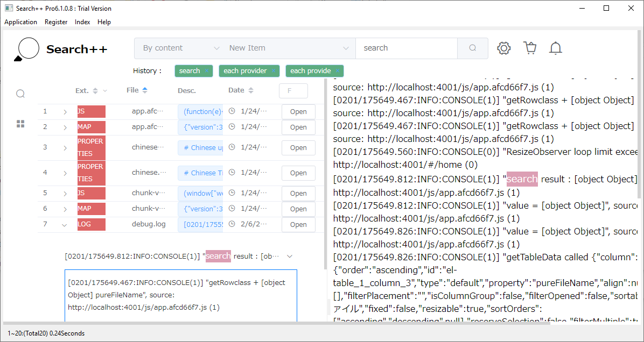Screen dimensions: 644x342
Task: Click Open button for row 6
Action: 299,209
